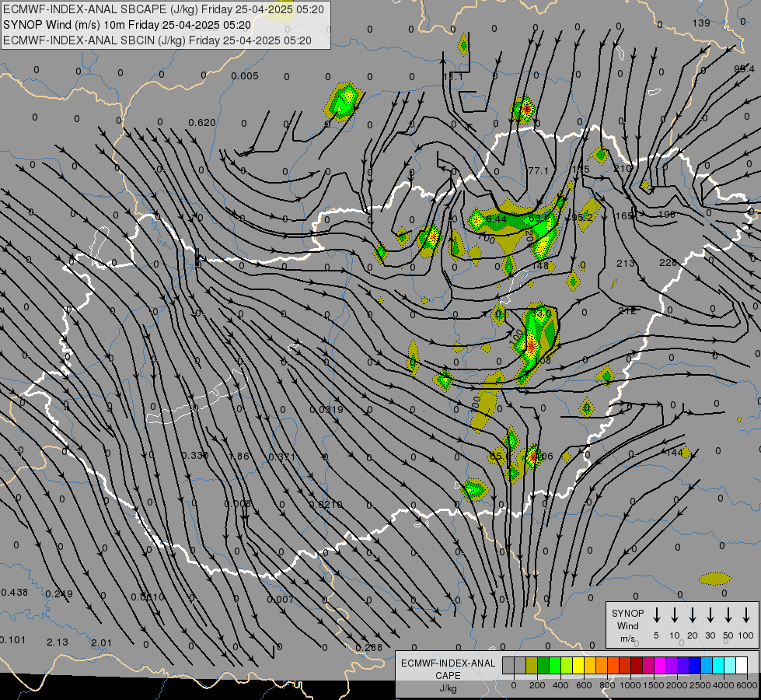
Task: Select the white swatch at legend end
Action: [x=742, y=665]
